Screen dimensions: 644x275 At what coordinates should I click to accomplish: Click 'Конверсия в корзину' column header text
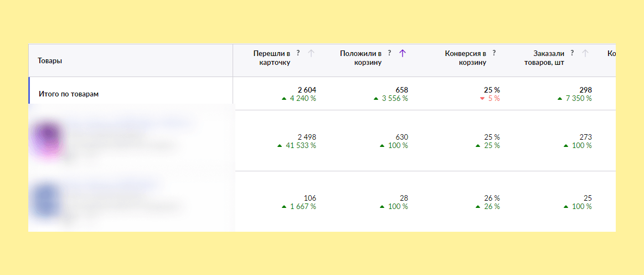click(x=465, y=58)
